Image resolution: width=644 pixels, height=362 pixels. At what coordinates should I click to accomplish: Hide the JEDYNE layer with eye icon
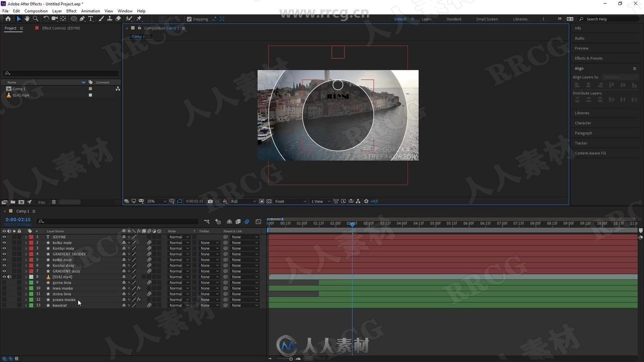[4, 237]
